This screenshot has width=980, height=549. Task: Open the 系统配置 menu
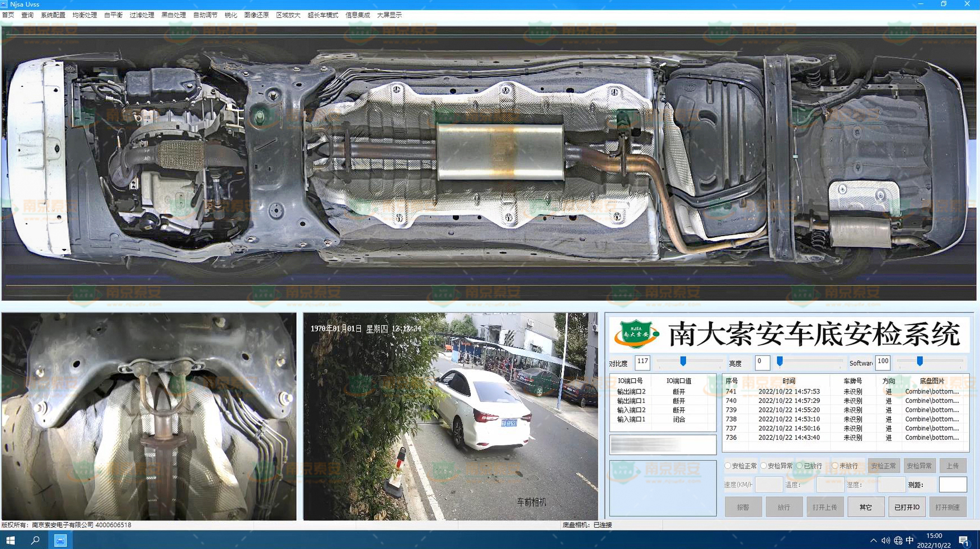tap(53, 15)
